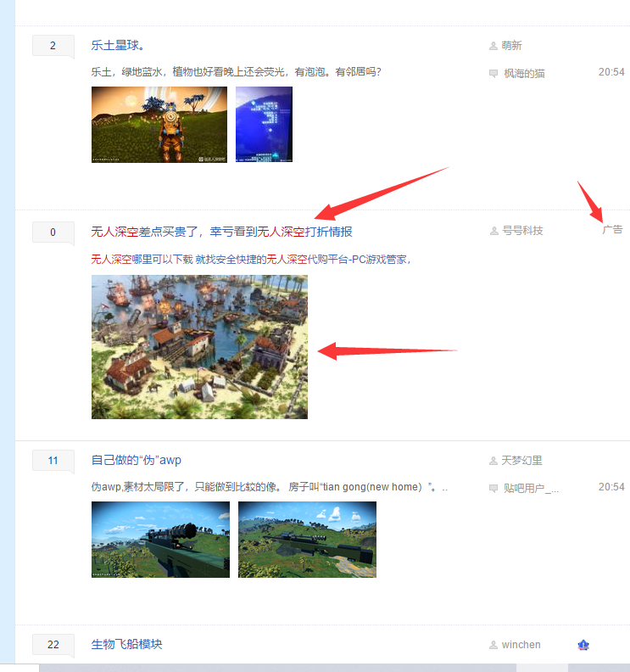Image resolution: width=630 pixels, height=672 pixels.
Task: Open the ad thread 无人深空差点买贵了
Action: click(x=221, y=232)
